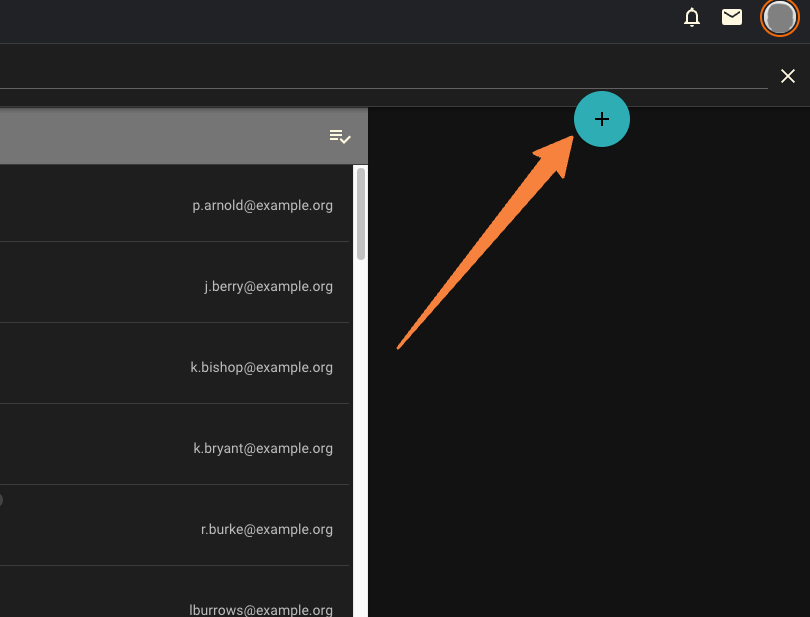Open the notifications bell
Screen dimensions: 810x617
pos(692,18)
